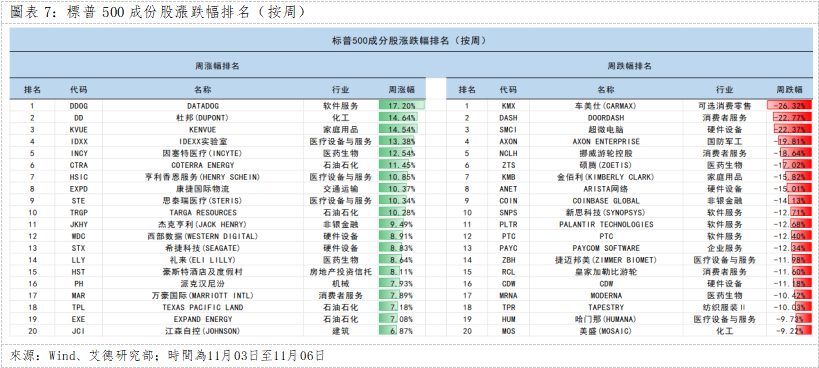Select the COTERRA ENERGY name cell
This screenshot has height=368, width=819.
[203, 165]
